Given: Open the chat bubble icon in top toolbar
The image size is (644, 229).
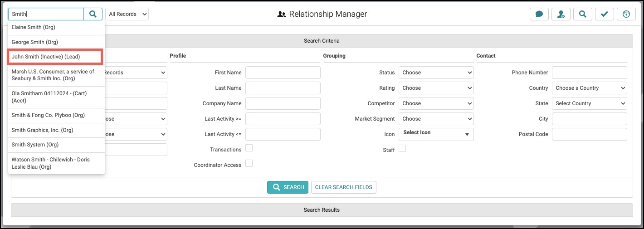Looking at the screenshot, I should (539, 14).
